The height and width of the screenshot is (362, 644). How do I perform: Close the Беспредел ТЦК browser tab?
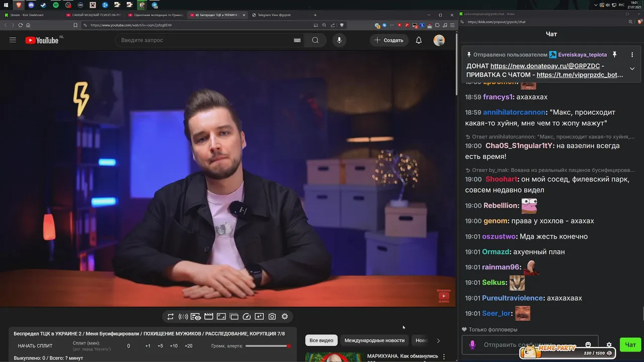[244, 15]
